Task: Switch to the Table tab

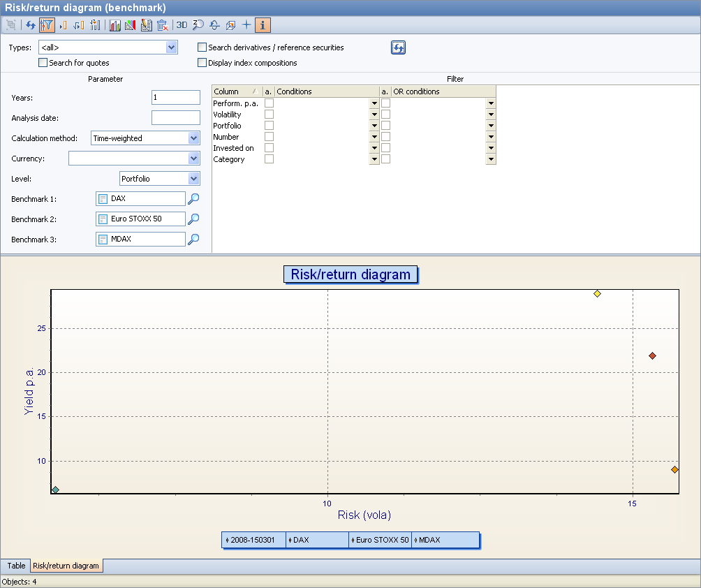Action: [16, 566]
